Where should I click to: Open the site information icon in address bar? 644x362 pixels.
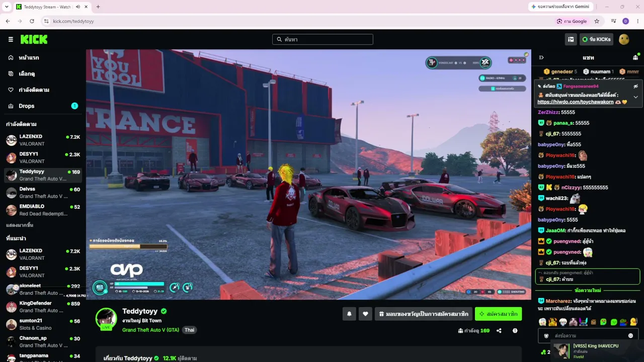tap(46, 21)
